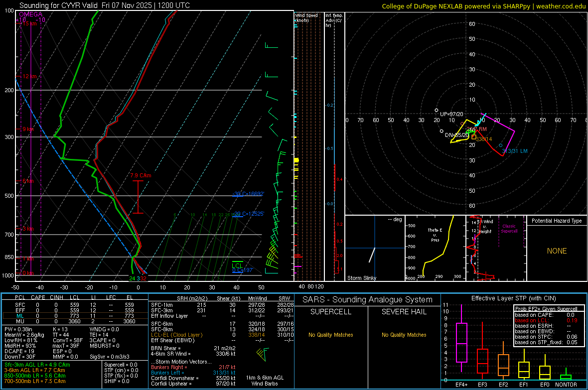Screen dimensions: 588x390
Task: Click the CINH column header
Action: 57,297
